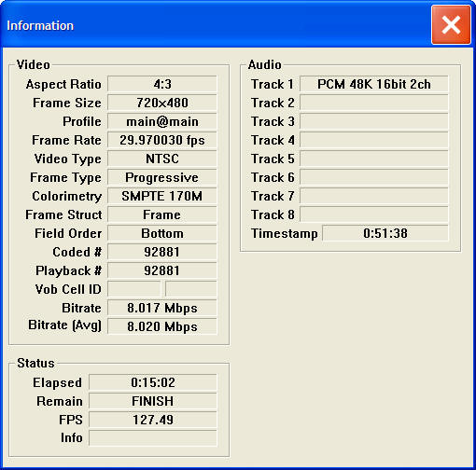
Task: Select the Colorimetry SMPTE 170M field
Action: 162,196
